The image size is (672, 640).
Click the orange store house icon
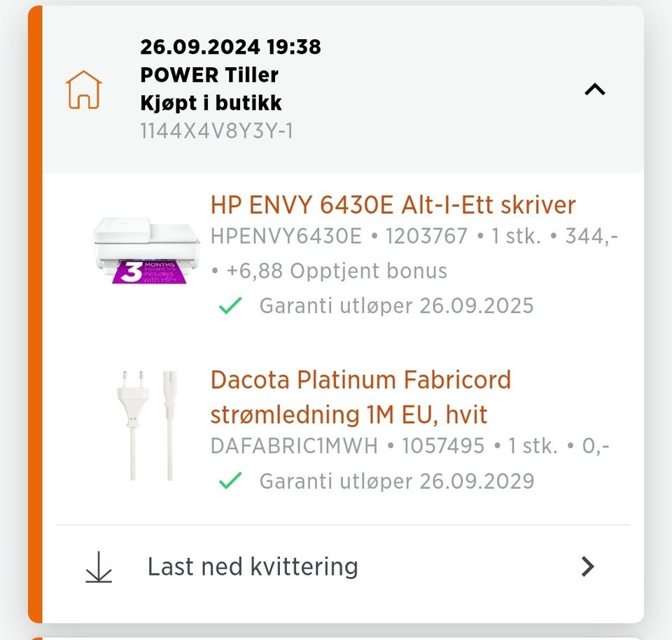coord(84,90)
